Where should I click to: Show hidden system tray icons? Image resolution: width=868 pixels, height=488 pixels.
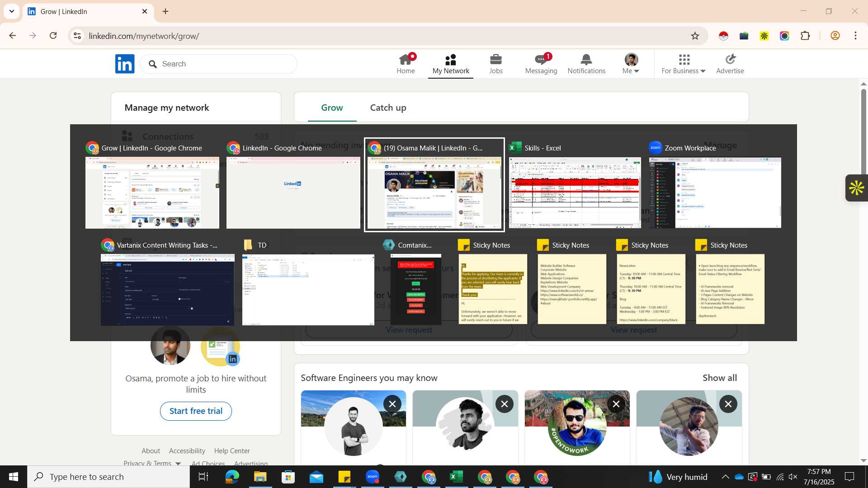tap(725, 477)
